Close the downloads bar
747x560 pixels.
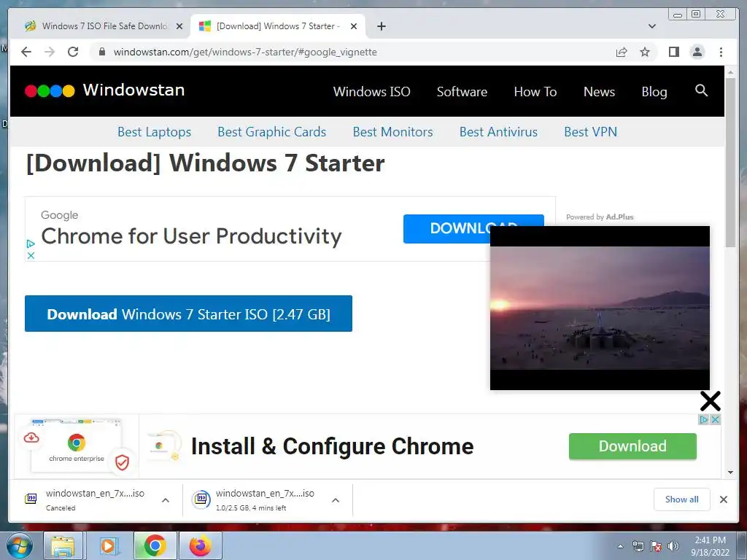coord(723,499)
